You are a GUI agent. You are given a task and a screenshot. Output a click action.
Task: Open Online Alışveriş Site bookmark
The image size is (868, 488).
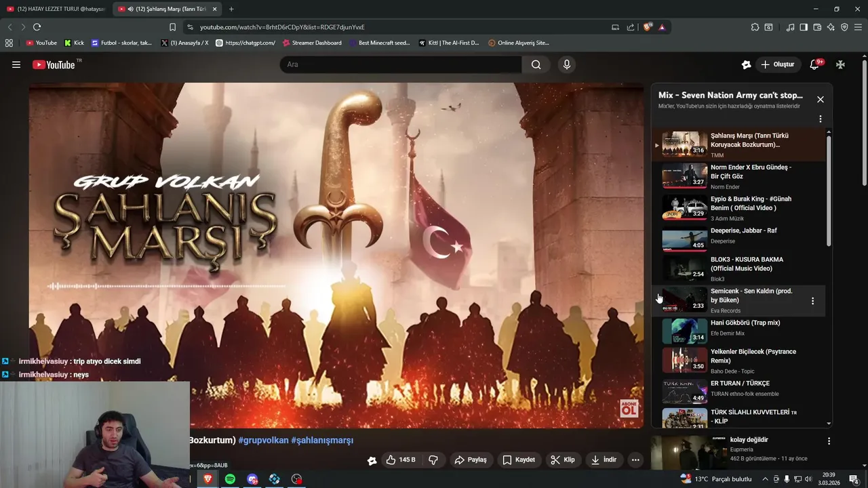pos(519,43)
